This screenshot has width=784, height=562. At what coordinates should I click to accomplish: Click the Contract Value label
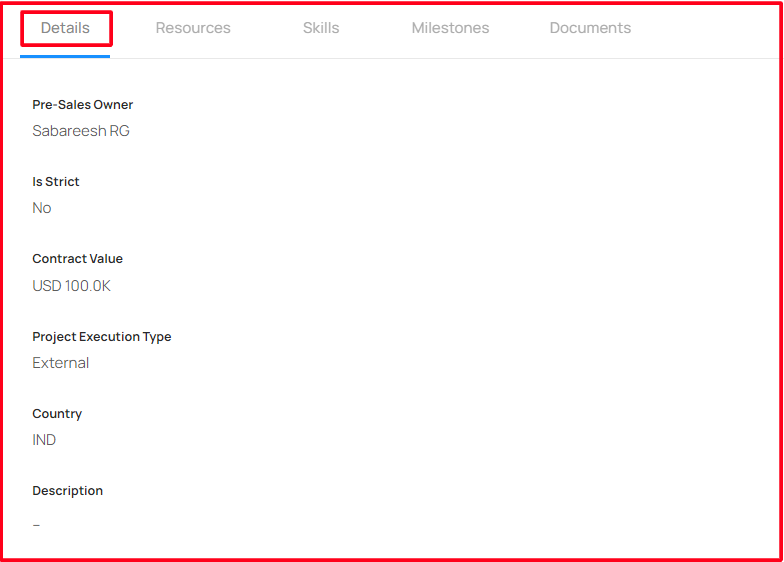78,258
